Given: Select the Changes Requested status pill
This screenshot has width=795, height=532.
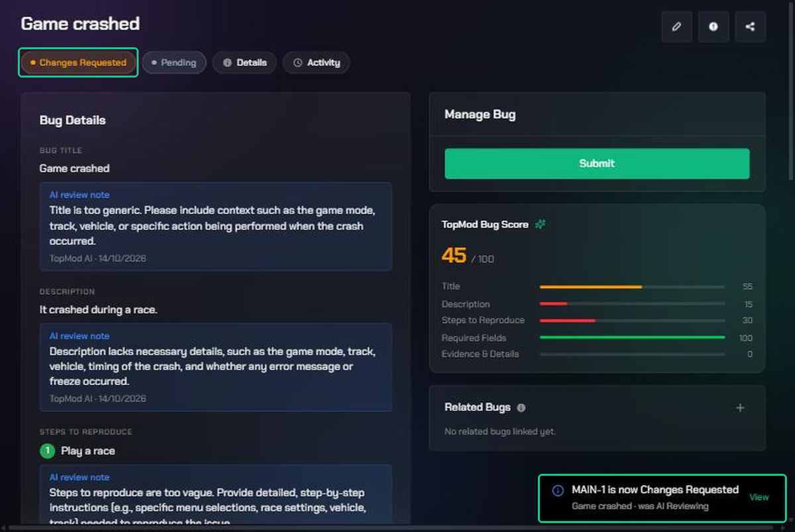Looking at the screenshot, I should coord(78,62).
